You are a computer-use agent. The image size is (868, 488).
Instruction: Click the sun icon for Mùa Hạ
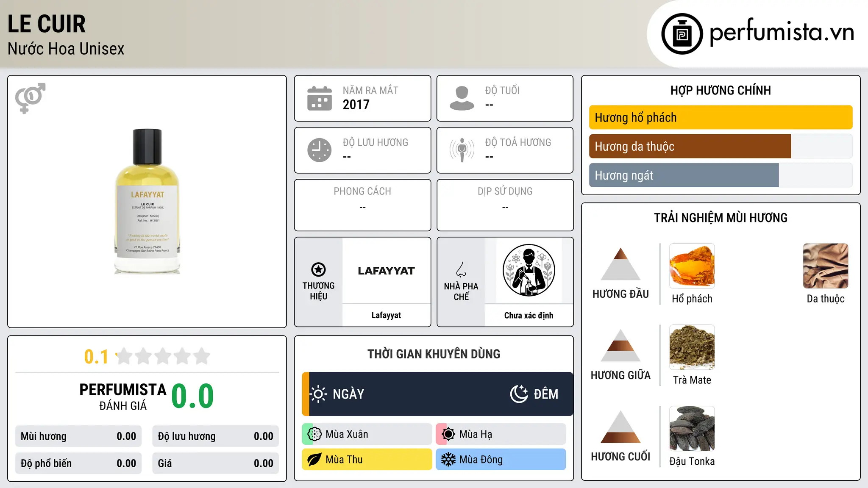click(x=448, y=434)
